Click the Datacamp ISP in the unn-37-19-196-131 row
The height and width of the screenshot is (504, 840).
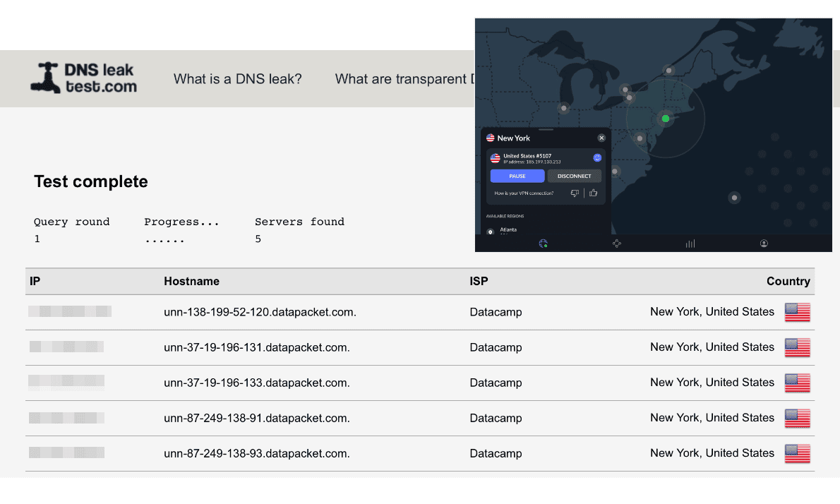tap(496, 347)
